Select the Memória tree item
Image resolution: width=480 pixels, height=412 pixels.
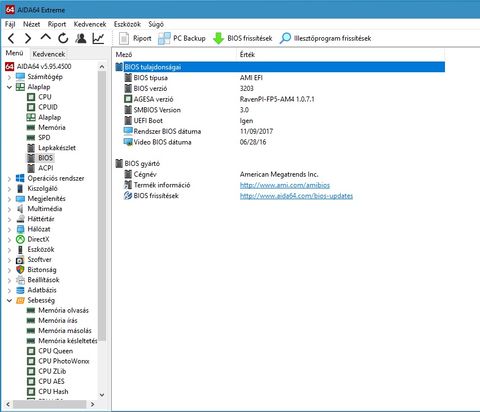[x=46, y=127]
